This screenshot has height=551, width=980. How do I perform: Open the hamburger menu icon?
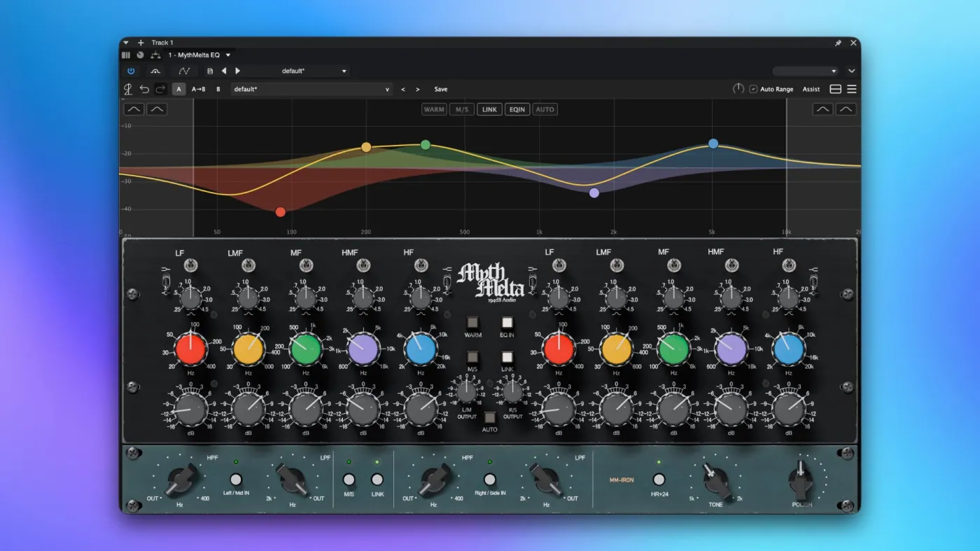tap(852, 89)
